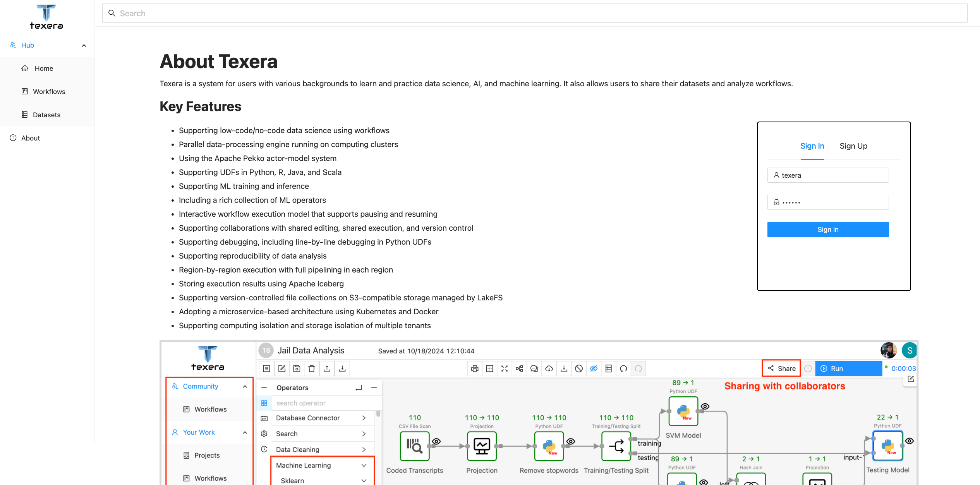This screenshot has height=485, width=980.
Task: Click the magnifying glass search icon
Action: [112, 13]
